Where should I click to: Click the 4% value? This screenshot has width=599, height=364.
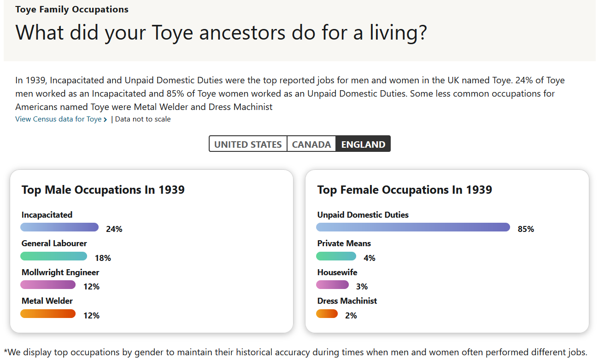click(370, 258)
